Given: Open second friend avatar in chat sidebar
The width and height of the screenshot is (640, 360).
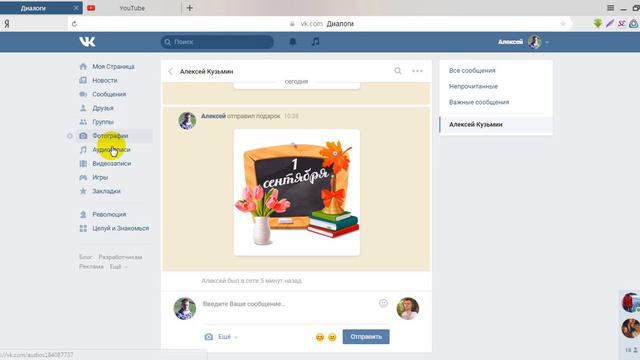Looking at the screenshot, I should click(x=630, y=328).
